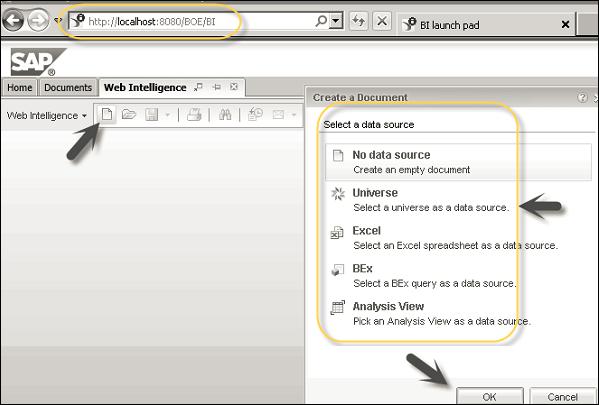
Task: Close the BI launch pad browser tab
Action: [x=565, y=25]
